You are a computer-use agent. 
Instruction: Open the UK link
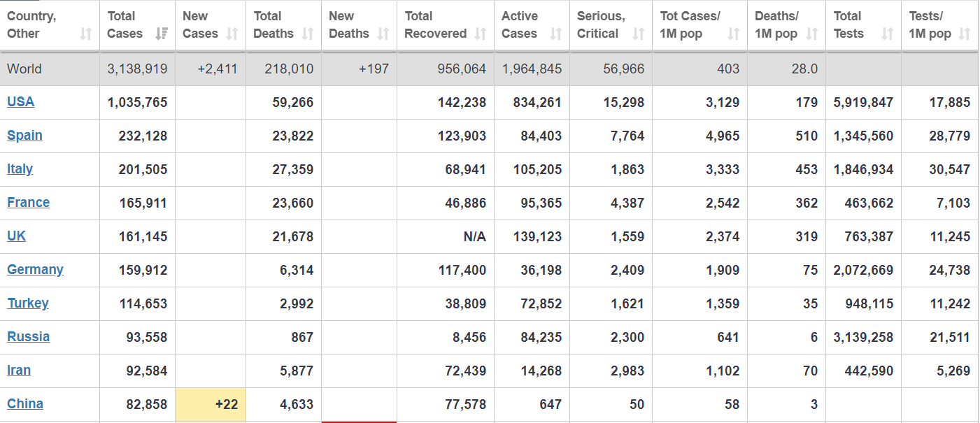pos(16,236)
